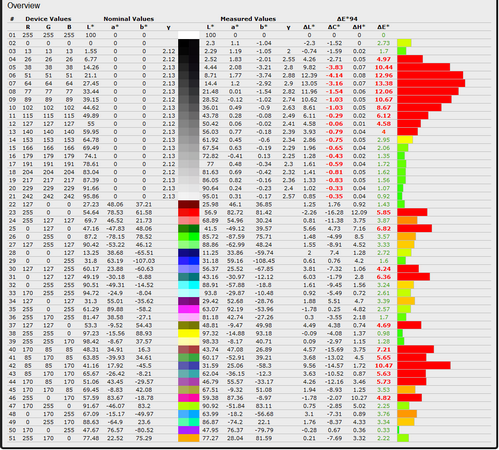Click the red color swatch in row 23
Screen dimensions: 499x450
click(x=189, y=212)
